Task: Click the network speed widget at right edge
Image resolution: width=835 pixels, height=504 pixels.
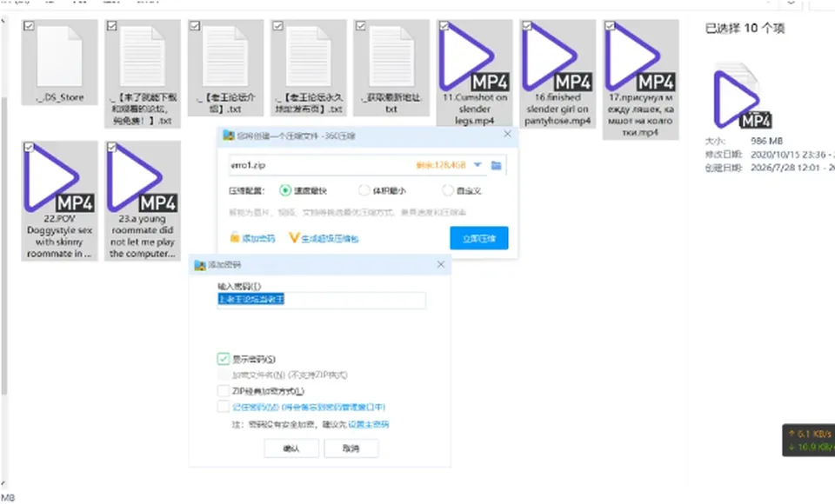Action: [x=808, y=440]
